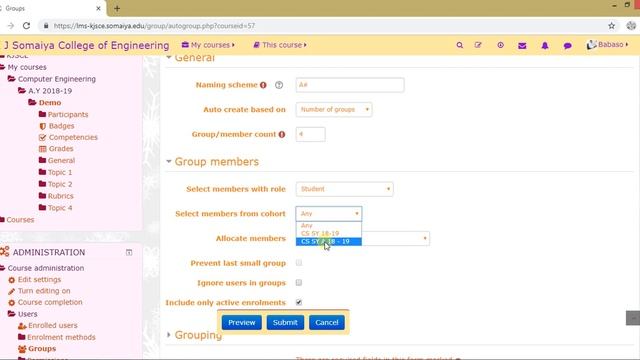Screen dimensions: 640x360
Task: Open the General section in navigation
Action: coord(61,160)
